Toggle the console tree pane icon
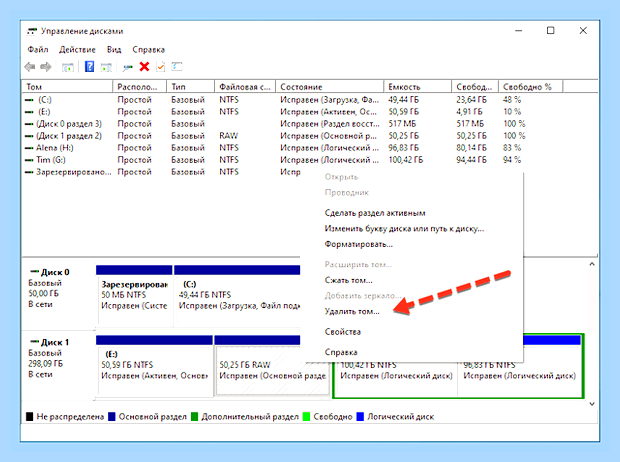The image size is (620, 462). (68, 67)
